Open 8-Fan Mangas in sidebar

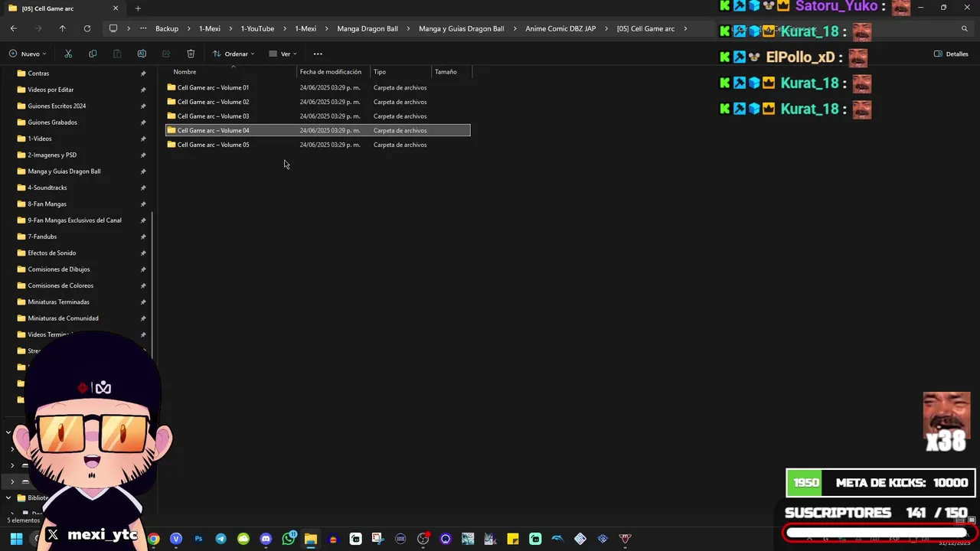pos(47,204)
